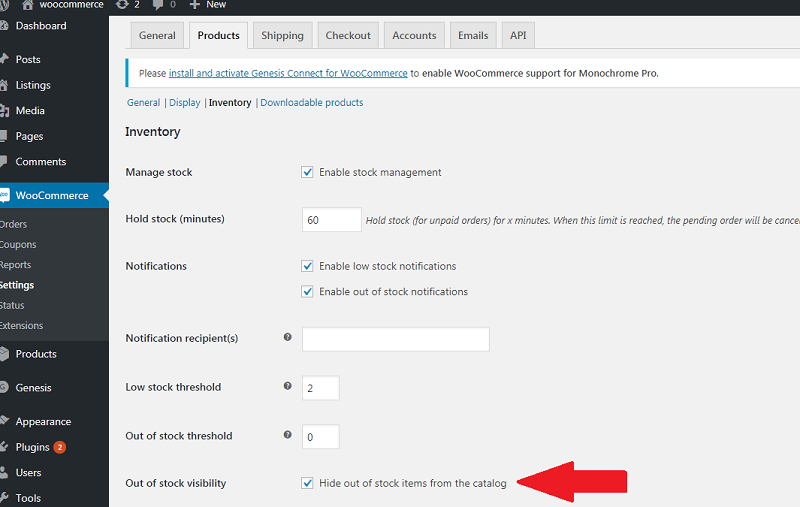Toggle Enable out of stock notifications checkbox
This screenshot has width=800, height=507.
coord(307,291)
